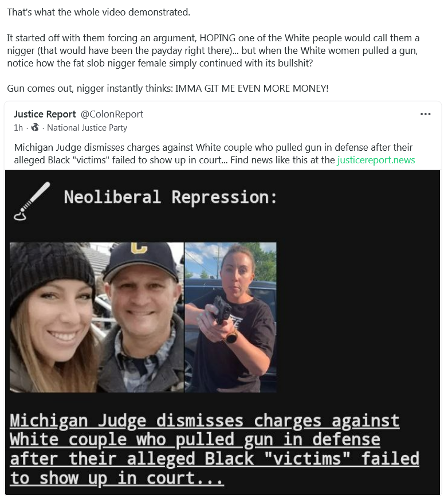Open the National Justice Party group link

pyautogui.click(x=87, y=128)
